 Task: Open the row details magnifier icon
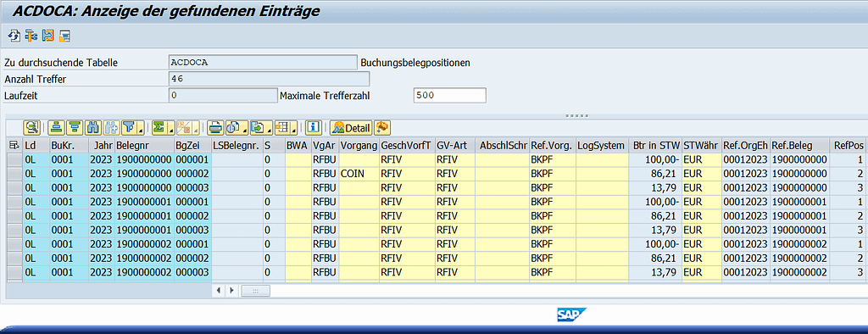tap(31, 128)
